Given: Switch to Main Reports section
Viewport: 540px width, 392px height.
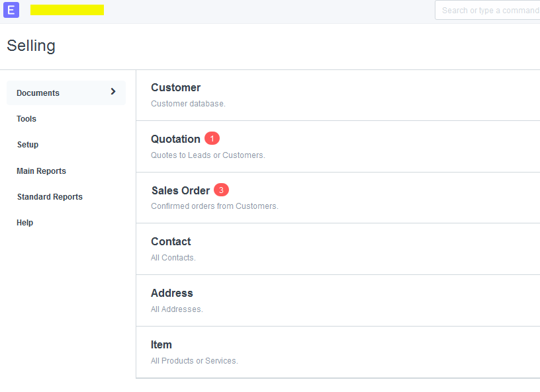Looking at the screenshot, I should 41,171.
